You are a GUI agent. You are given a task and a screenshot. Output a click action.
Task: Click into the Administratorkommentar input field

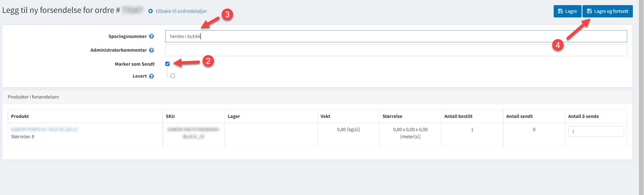(x=396, y=50)
